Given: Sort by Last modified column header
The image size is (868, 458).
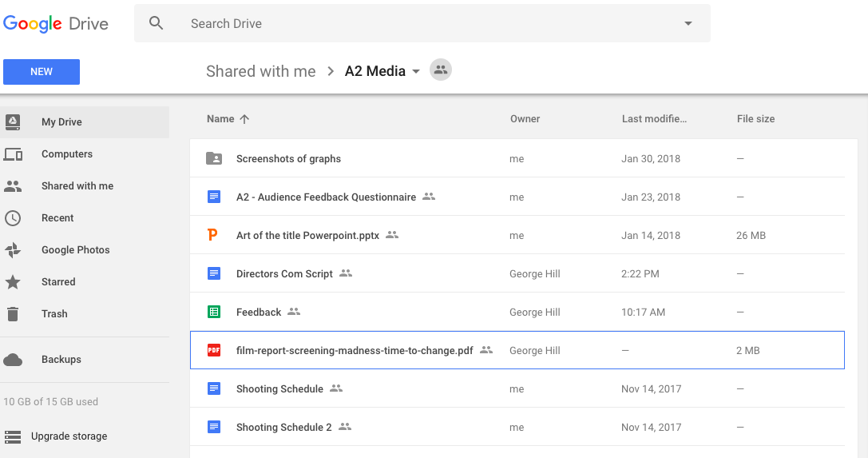Looking at the screenshot, I should pos(654,119).
